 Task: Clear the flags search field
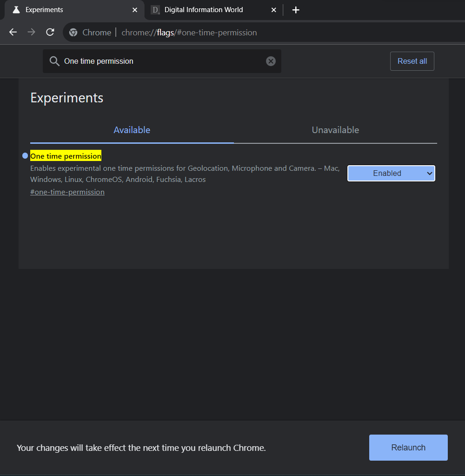point(271,61)
